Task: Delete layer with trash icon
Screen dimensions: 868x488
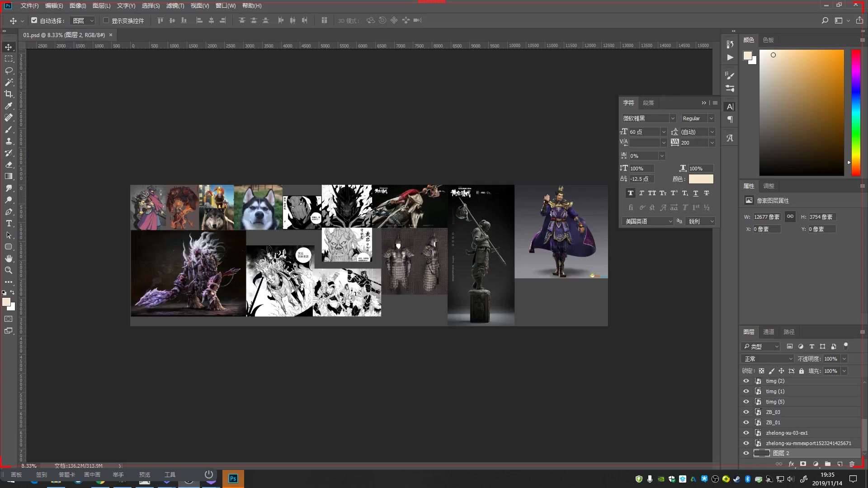Action: click(852, 464)
